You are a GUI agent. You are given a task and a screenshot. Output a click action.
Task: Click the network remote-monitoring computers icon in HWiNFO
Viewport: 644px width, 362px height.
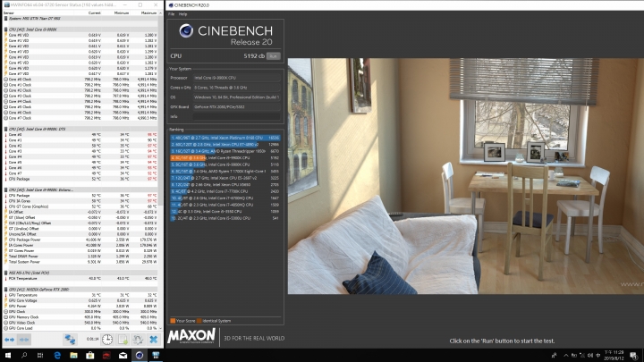tap(70, 340)
